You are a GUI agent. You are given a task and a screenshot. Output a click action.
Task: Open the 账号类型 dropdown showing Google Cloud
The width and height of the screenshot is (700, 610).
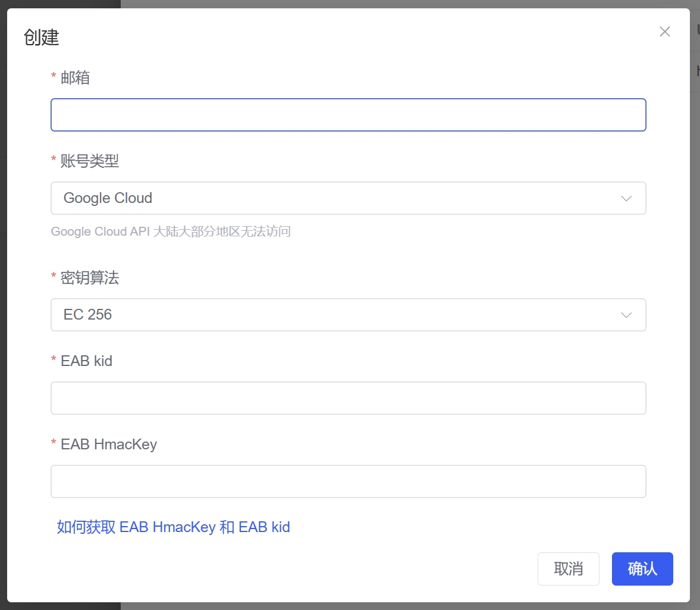click(348, 198)
